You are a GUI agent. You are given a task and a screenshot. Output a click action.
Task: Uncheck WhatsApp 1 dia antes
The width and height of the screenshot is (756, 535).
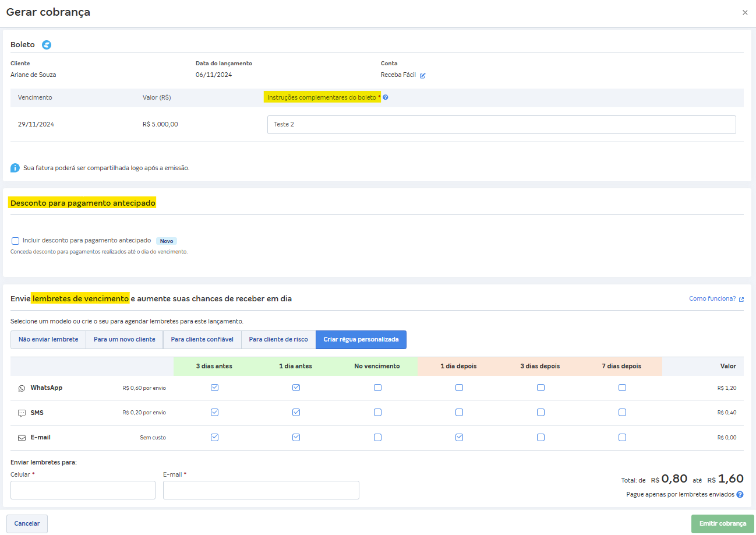pyautogui.click(x=296, y=388)
